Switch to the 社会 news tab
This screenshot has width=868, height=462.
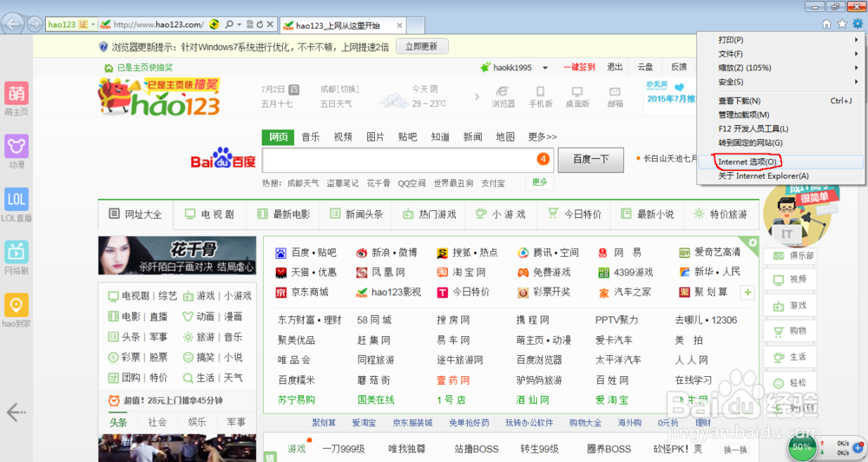pos(157,422)
